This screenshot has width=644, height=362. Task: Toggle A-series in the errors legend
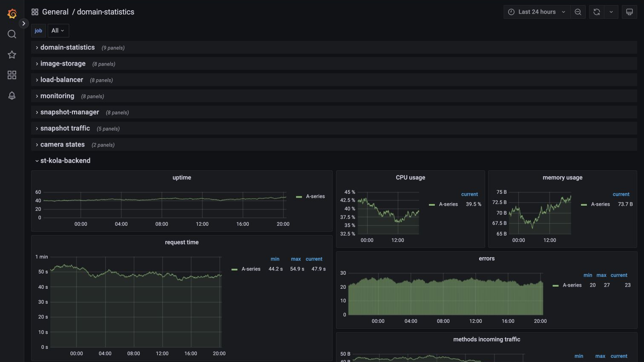click(x=572, y=285)
